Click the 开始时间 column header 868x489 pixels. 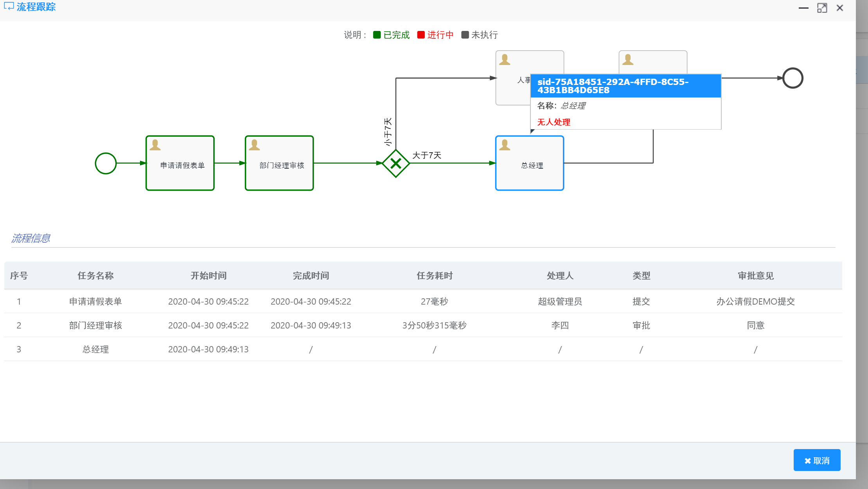(208, 276)
